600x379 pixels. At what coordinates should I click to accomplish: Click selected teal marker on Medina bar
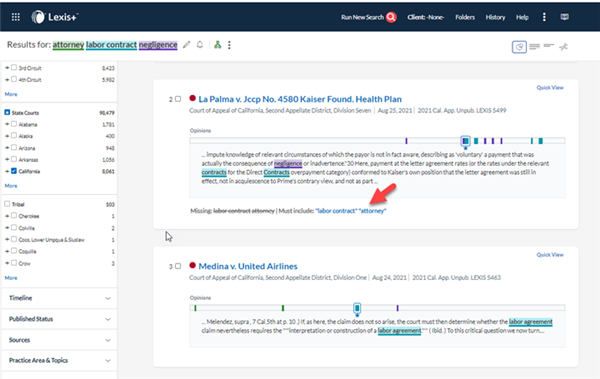tap(357, 308)
